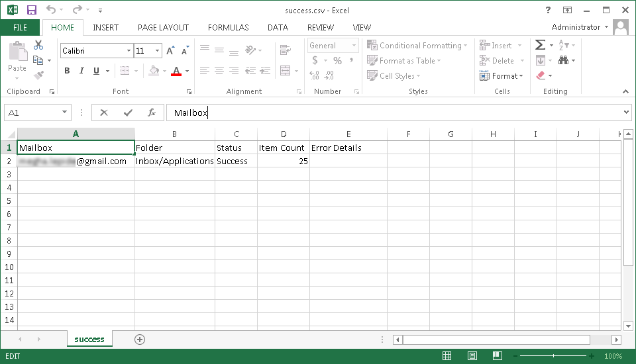Toggle Italic formatting
Viewport: 636px width, 364px height.
click(x=81, y=71)
